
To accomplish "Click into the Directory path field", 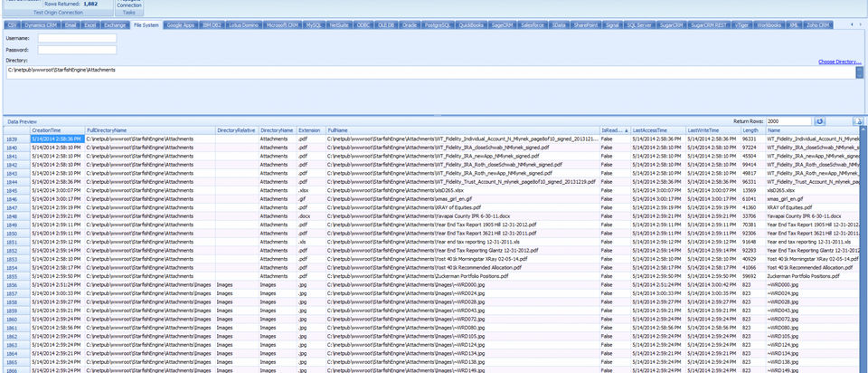I will [430, 72].
